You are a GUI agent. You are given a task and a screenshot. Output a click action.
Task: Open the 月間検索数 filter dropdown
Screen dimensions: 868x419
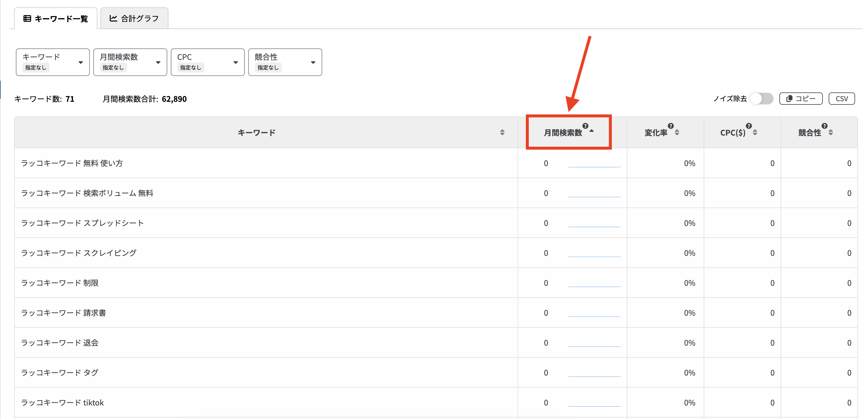[x=130, y=62]
